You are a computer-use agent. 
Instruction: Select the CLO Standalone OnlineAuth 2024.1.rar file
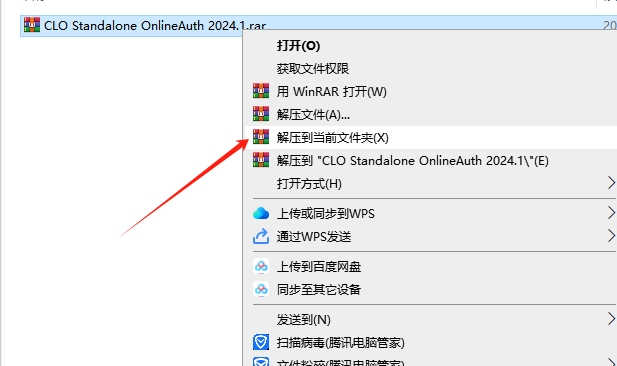pos(155,26)
